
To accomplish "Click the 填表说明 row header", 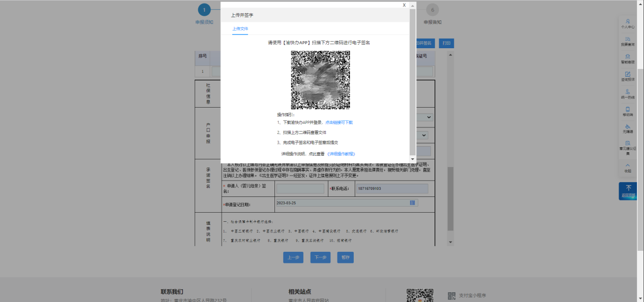I will click(x=208, y=231).
